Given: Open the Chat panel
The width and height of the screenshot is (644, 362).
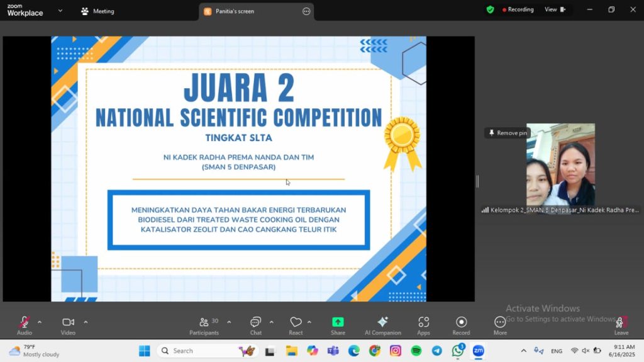Looking at the screenshot, I should point(255,323).
